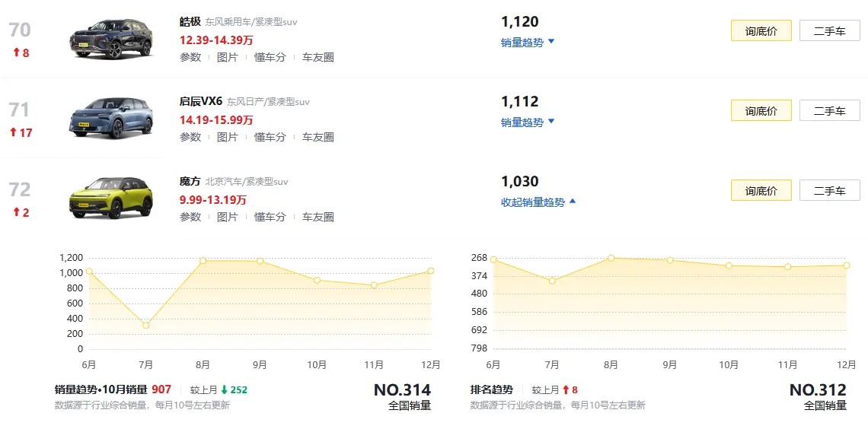Viewport: 868px width, 429px height.
Task: Select the 8月 data point on ranking chart
Action: 611,258
